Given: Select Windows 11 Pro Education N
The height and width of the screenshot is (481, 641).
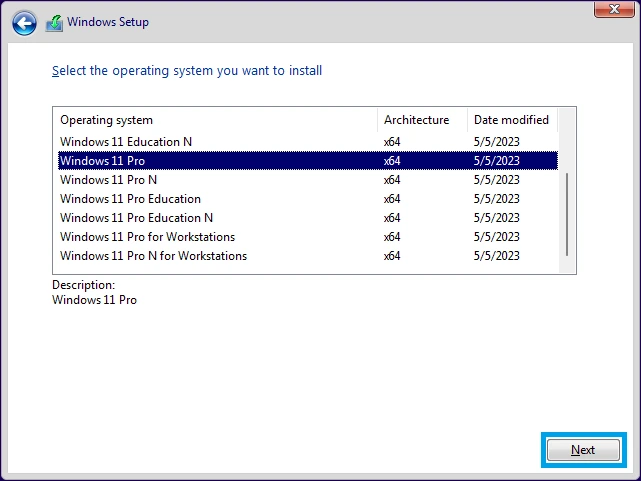Looking at the screenshot, I should [x=136, y=218].
